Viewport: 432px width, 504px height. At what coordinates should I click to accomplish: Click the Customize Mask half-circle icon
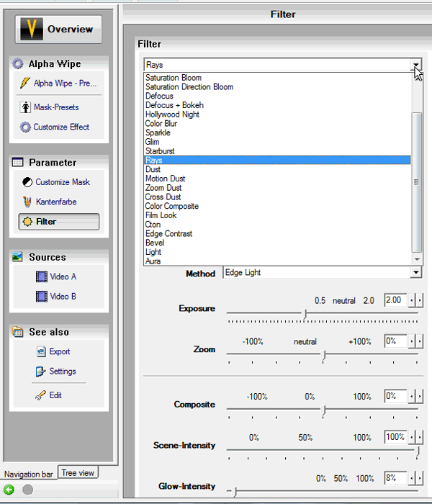[27, 182]
